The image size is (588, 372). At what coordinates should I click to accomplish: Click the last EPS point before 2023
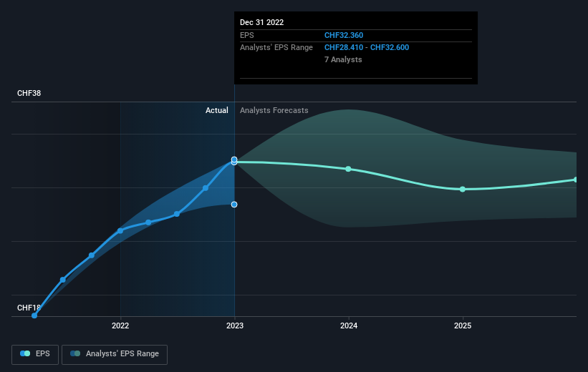(x=206, y=188)
